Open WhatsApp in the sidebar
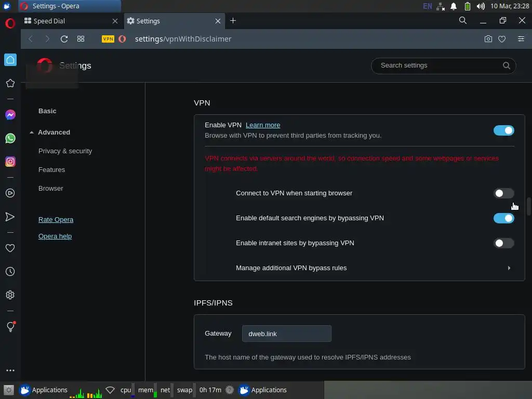The width and height of the screenshot is (532, 399). pos(10,138)
